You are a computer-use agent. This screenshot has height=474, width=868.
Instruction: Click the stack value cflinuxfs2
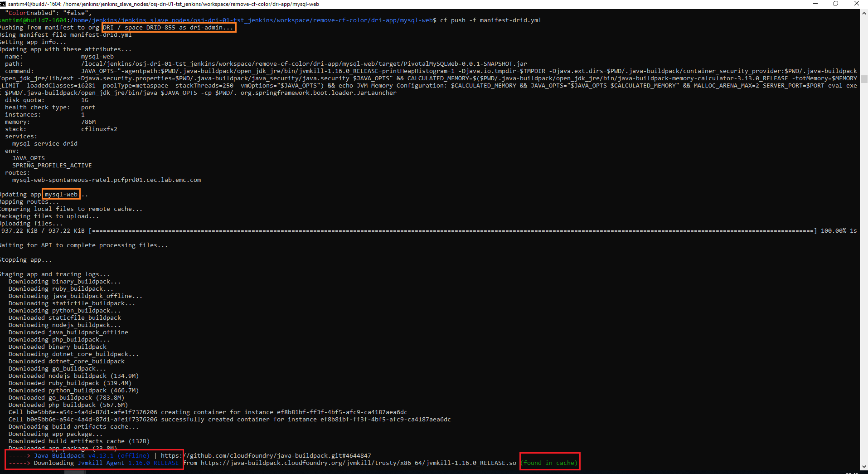point(99,129)
